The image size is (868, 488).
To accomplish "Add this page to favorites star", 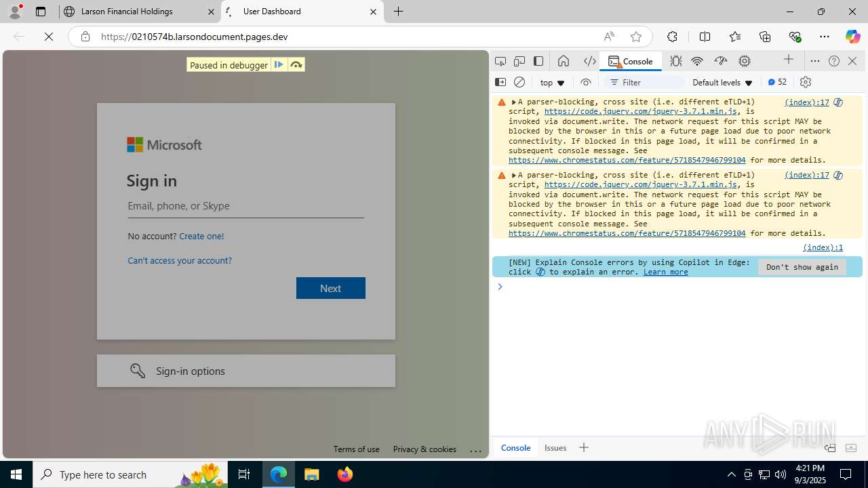I will pos(635,37).
